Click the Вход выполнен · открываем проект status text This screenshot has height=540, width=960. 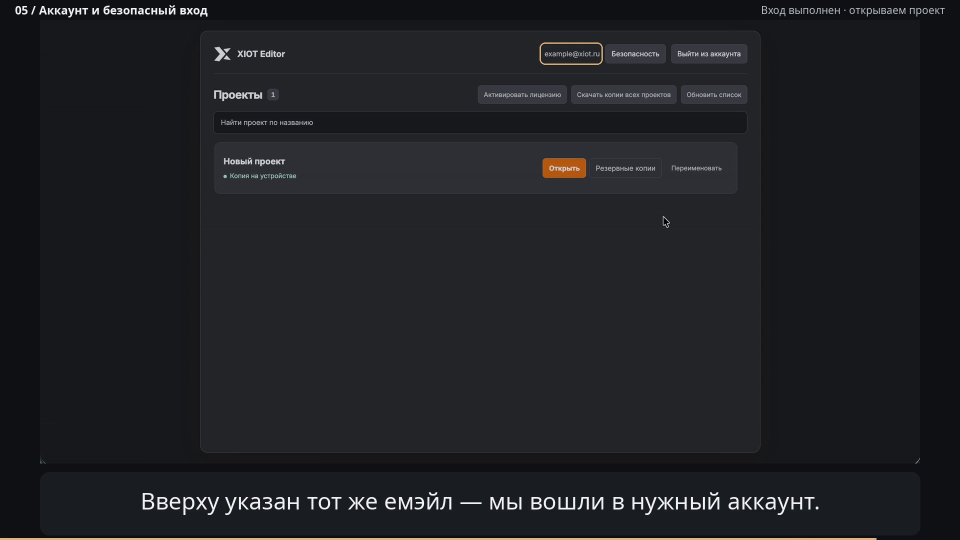coord(852,10)
